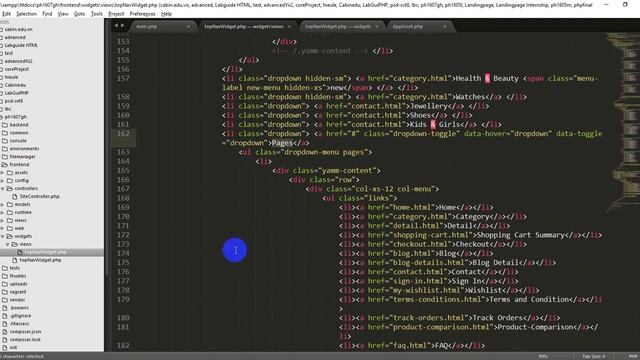This screenshot has width=640, height=360.
Task: Select the LabGuiPHP folder
Action: pos(16,93)
